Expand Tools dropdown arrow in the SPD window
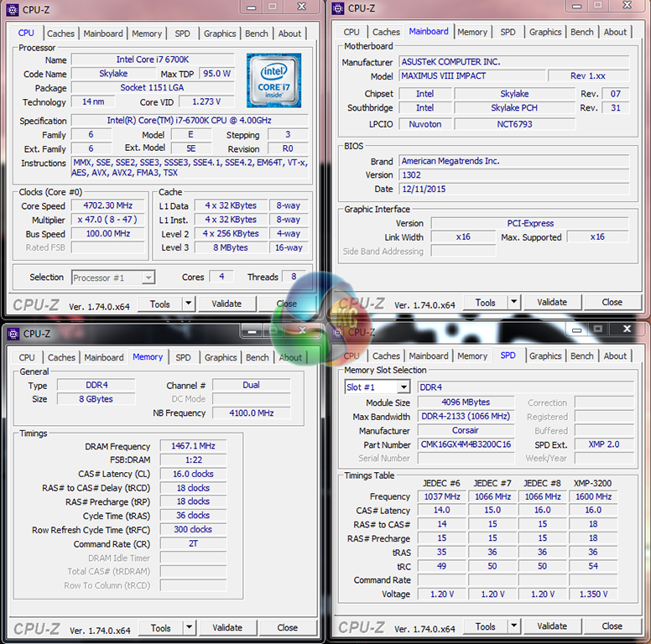Screen dimensions: 651x644 [514, 626]
